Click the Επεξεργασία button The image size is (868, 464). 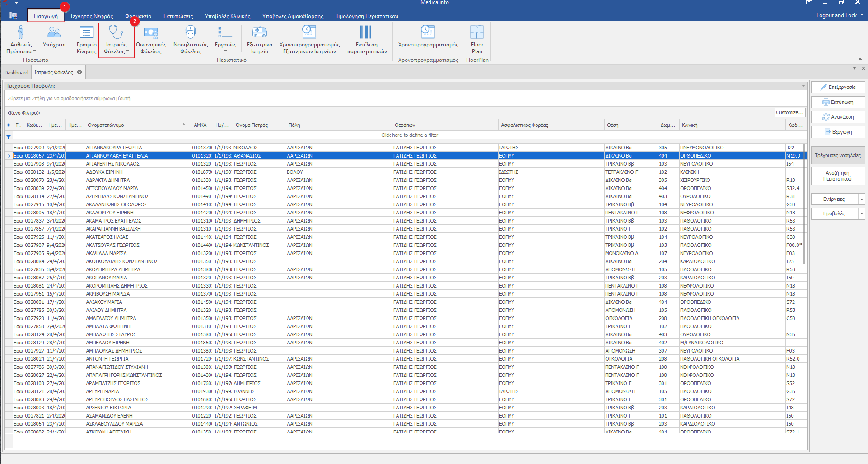838,87
